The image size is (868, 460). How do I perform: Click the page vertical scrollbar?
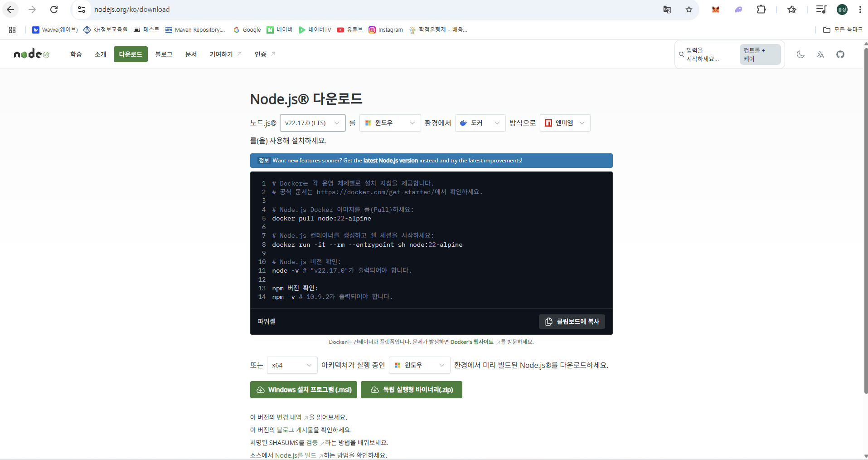point(865,220)
